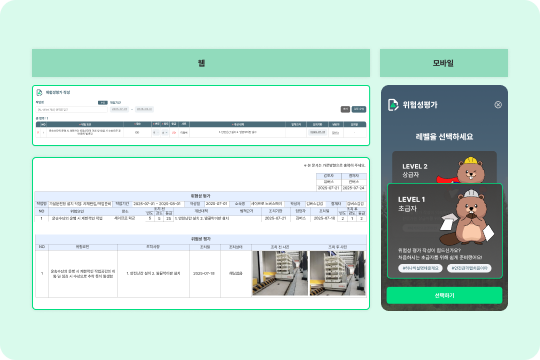The image size is (540, 360).
Task: Click the dark gray button beside the teal button
Action: [345, 109]
